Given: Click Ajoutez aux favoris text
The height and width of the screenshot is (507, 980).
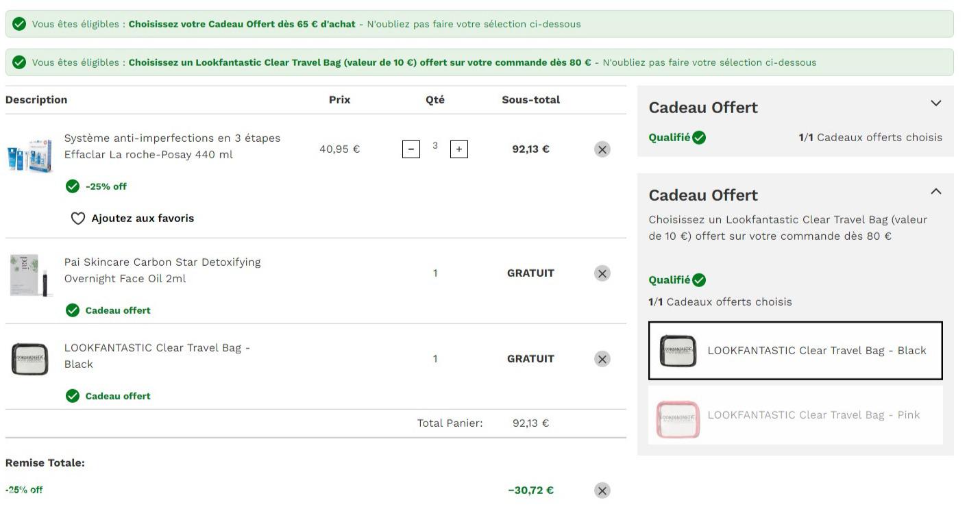Looking at the screenshot, I should [143, 219].
